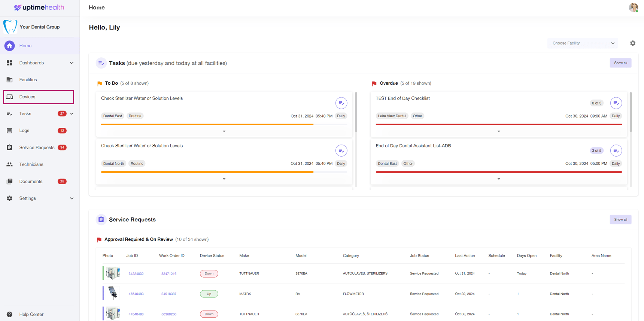The width and height of the screenshot is (644, 321).
Task: Click the Settings gear in sidebar
Action: pos(10,199)
